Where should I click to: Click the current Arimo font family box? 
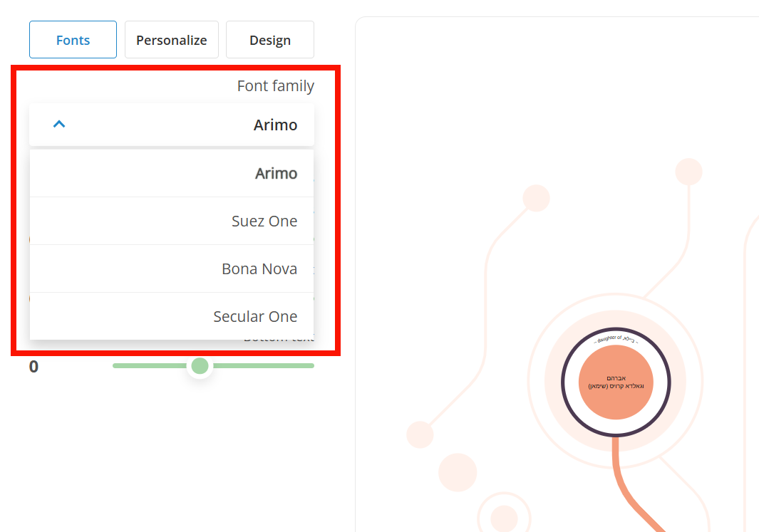coord(171,125)
